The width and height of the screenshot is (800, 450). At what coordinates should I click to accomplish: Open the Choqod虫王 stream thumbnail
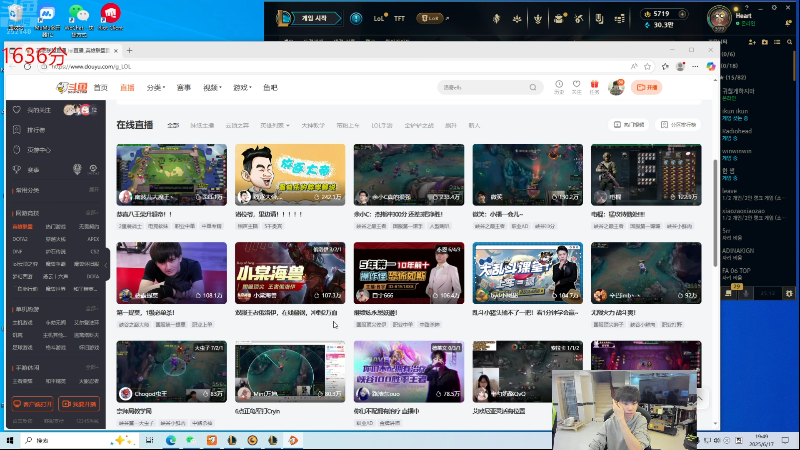click(171, 371)
